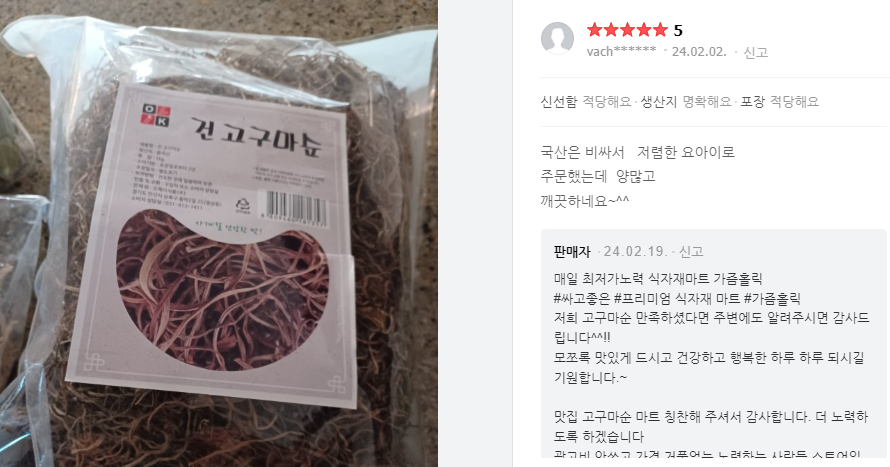Click the first red star in rating

tap(594, 30)
